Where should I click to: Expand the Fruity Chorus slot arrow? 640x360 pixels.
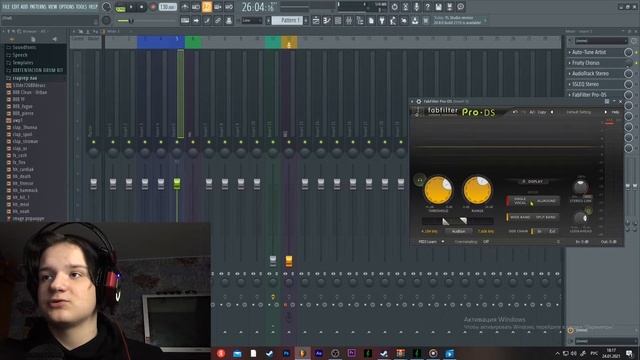coord(569,63)
